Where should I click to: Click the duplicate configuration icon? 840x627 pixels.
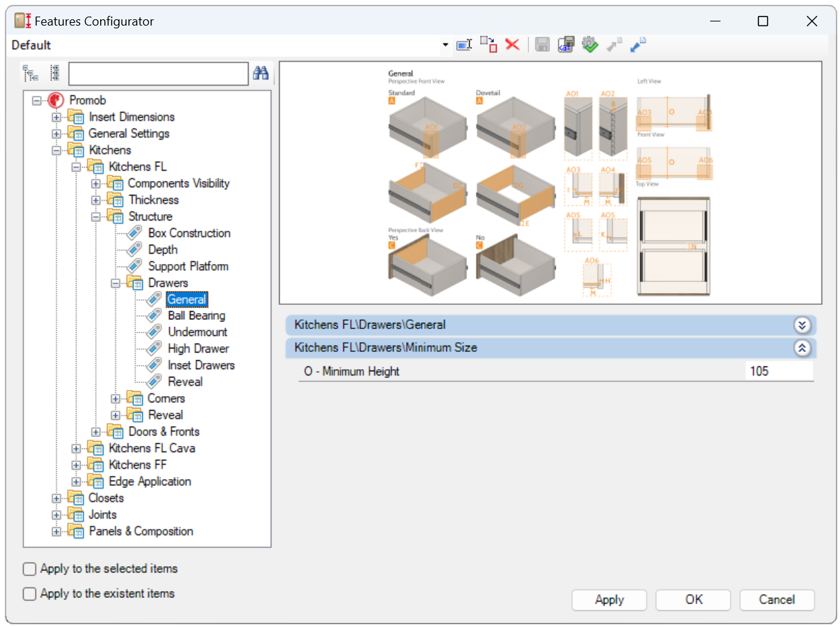(488, 45)
